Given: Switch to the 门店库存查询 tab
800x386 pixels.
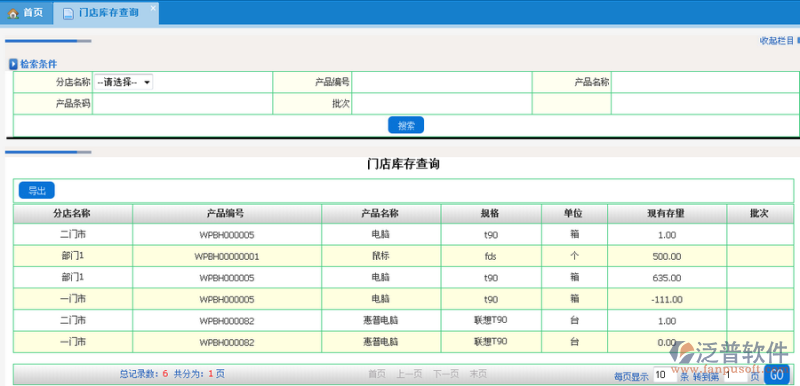Looking at the screenshot, I should click(106, 13).
